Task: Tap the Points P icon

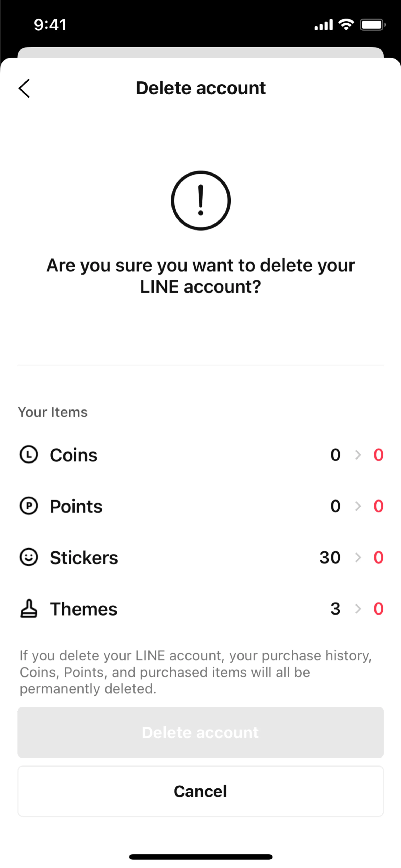Action: tap(29, 506)
